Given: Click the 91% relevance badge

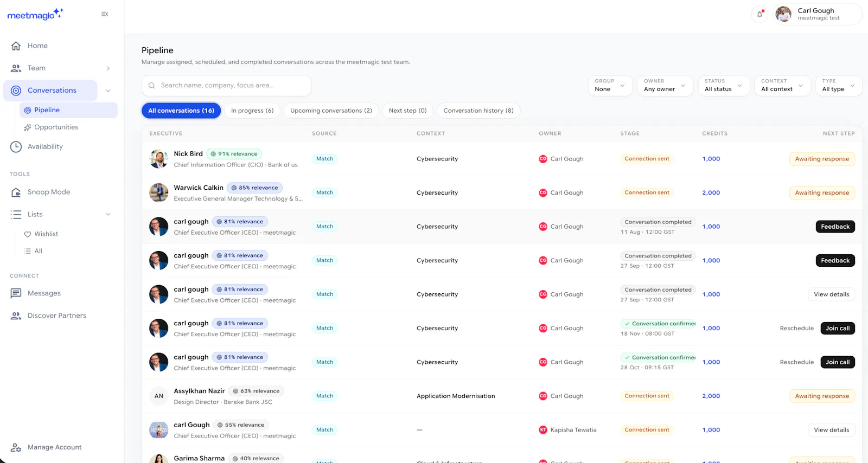Looking at the screenshot, I should pos(234,154).
